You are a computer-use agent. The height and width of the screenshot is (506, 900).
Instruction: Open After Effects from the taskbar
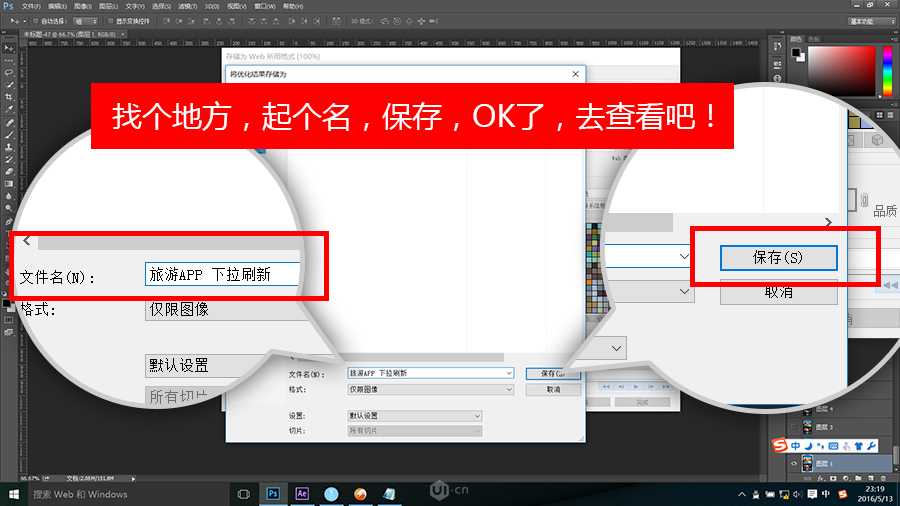(302, 494)
